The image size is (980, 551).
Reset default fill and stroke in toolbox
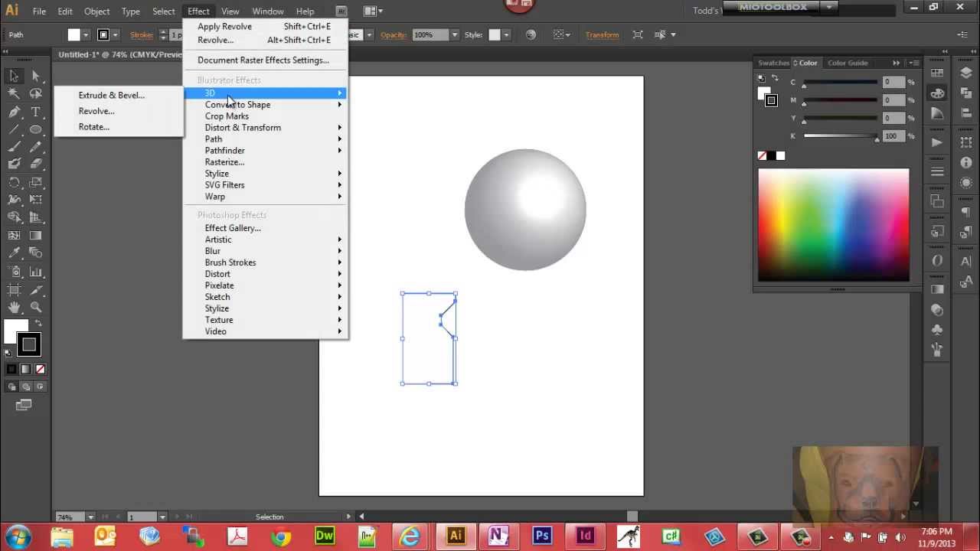point(8,353)
